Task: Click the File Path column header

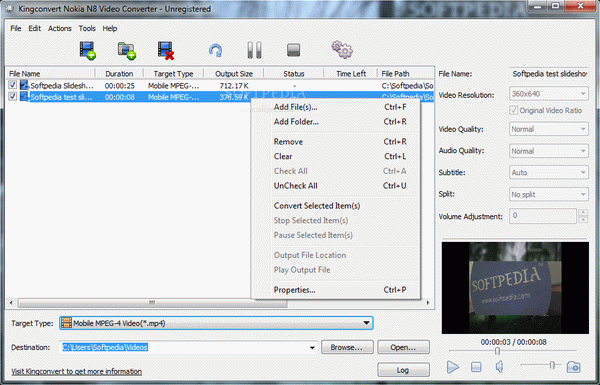Action: 406,73
